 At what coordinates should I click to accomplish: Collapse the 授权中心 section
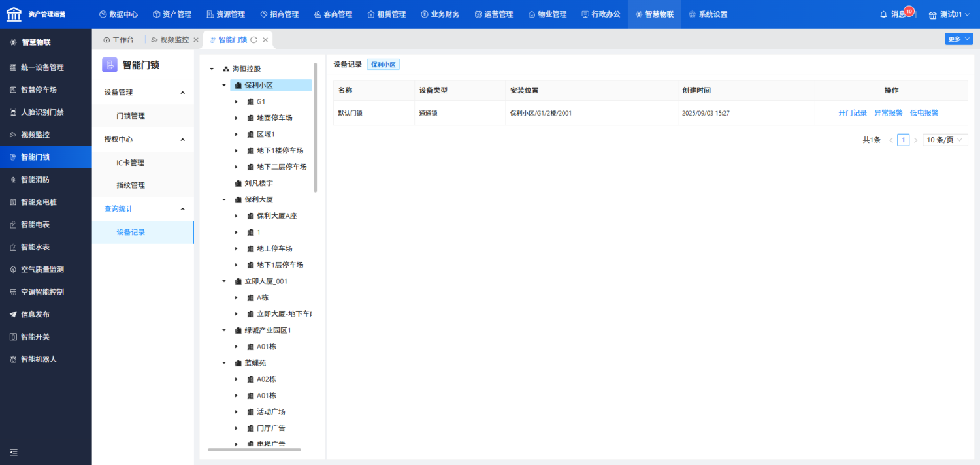coord(182,139)
